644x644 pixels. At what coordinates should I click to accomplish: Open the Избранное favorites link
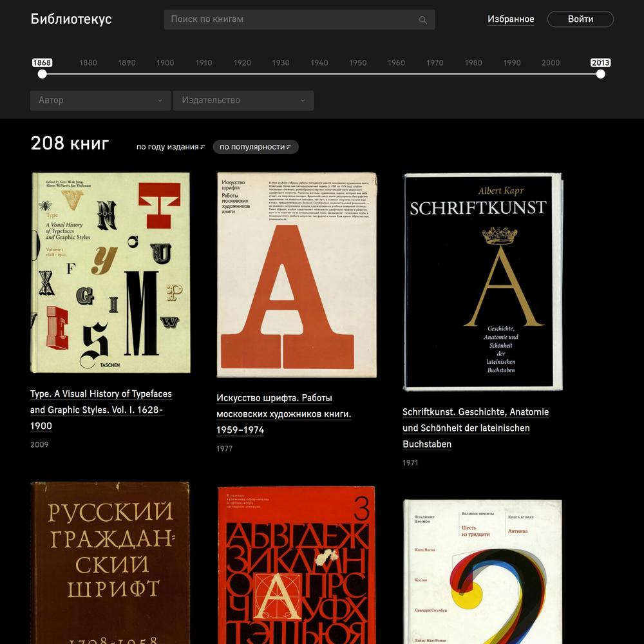click(511, 19)
